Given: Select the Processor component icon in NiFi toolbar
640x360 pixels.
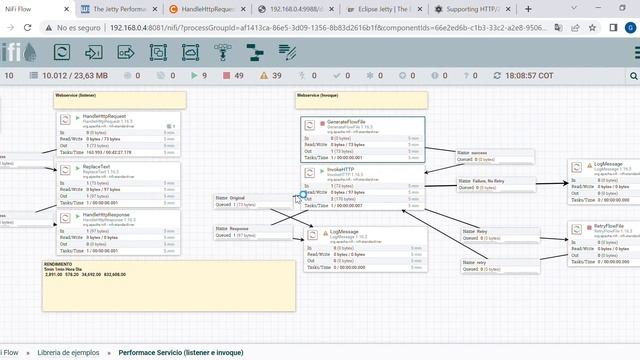Looking at the screenshot, I should coord(62,52).
